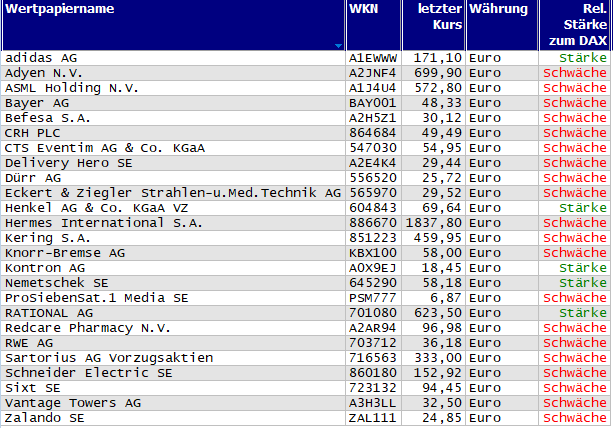Click Sixt SE in the list
Screen dimensions: 613x428
coord(33,388)
